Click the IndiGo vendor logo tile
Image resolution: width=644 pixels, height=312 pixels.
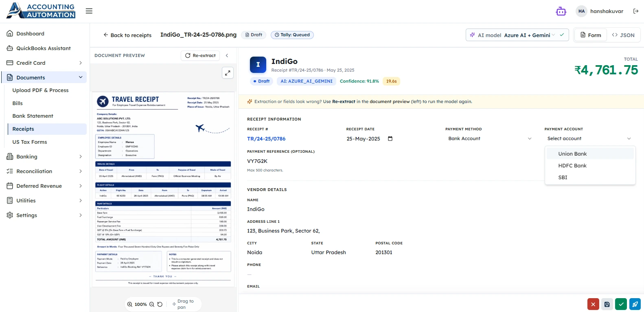coord(258,65)
